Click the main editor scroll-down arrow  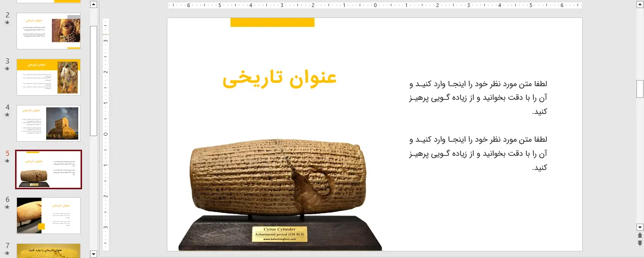click(x=640, y=226)
